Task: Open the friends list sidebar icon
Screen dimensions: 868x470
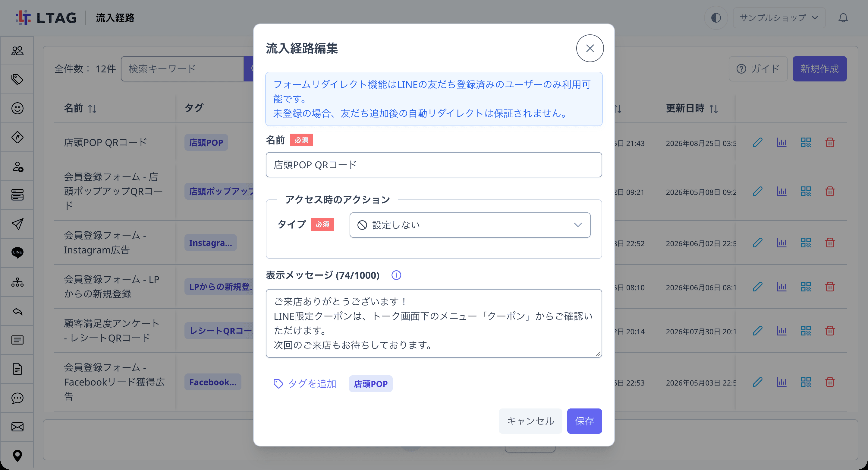Action: pos(17,51)
